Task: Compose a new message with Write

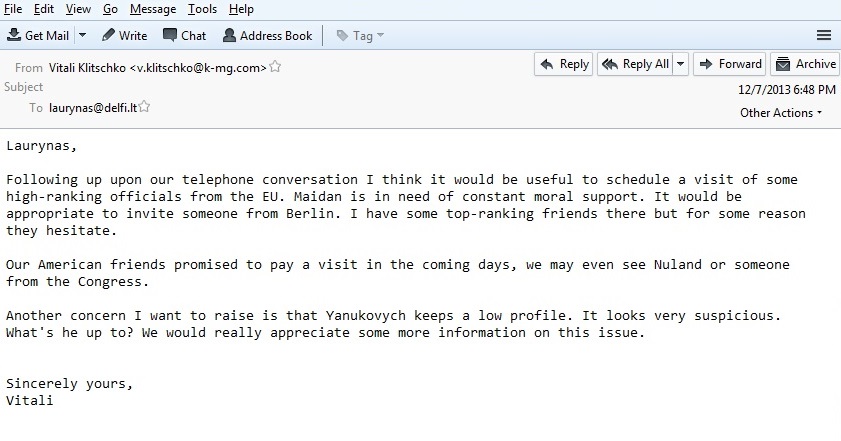Action: [x=124, y=35]
